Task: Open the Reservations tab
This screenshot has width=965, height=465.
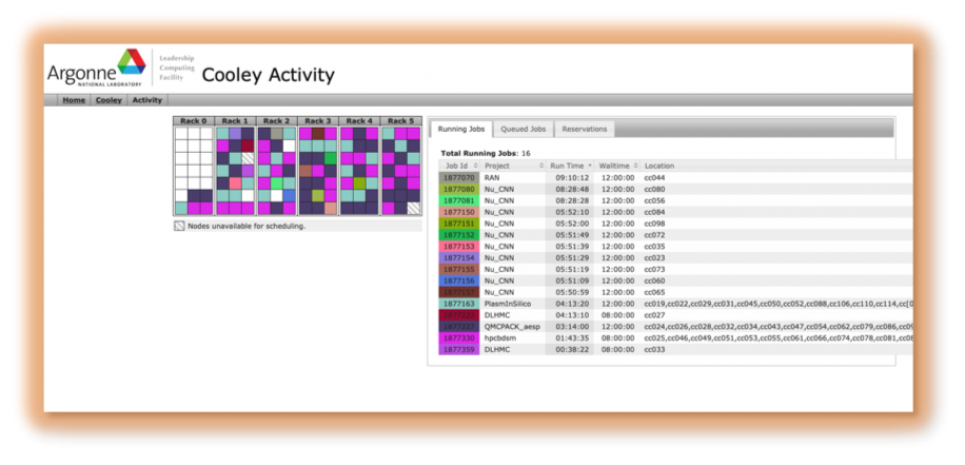Action: click(x=583, y=129)
